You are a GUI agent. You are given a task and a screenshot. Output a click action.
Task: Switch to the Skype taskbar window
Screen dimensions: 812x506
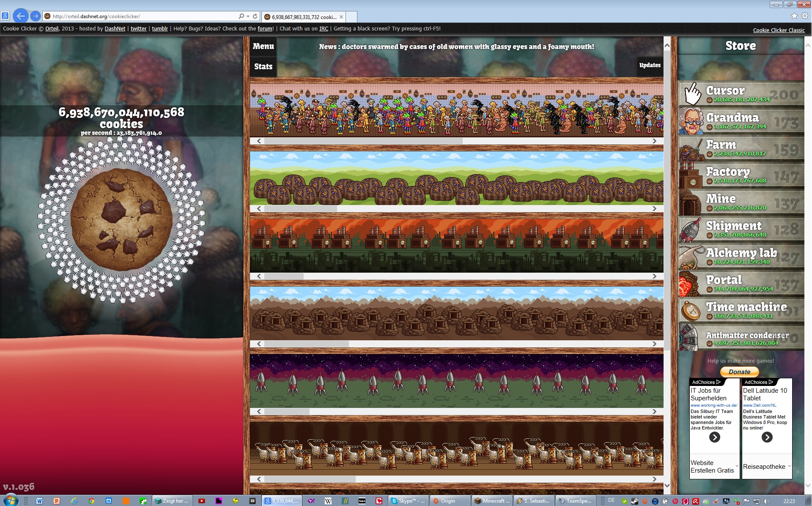[408, 501]
